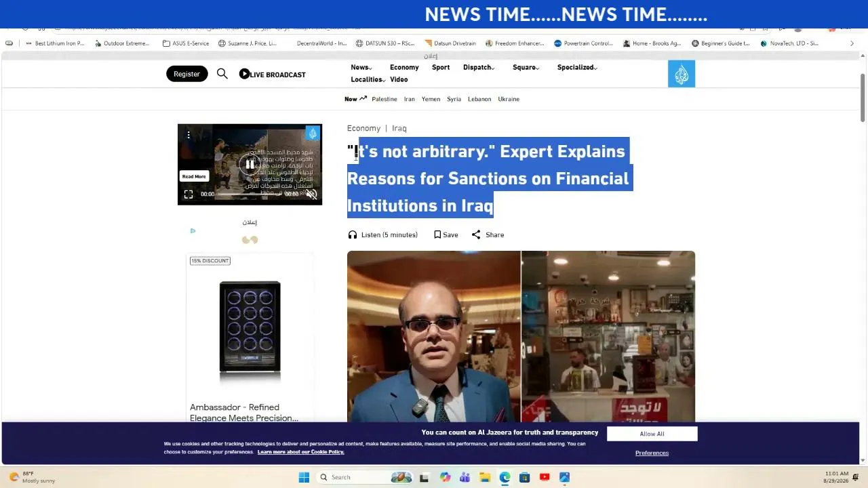
Task: Open Microsoft Teams from the taskbar
Action: pos(465,477)
